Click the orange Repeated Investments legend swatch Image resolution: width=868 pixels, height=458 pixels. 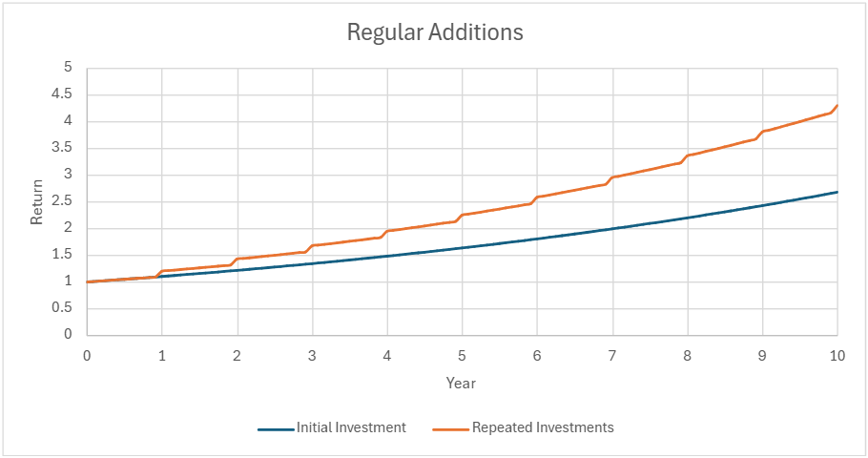click(x=451, y=428)
